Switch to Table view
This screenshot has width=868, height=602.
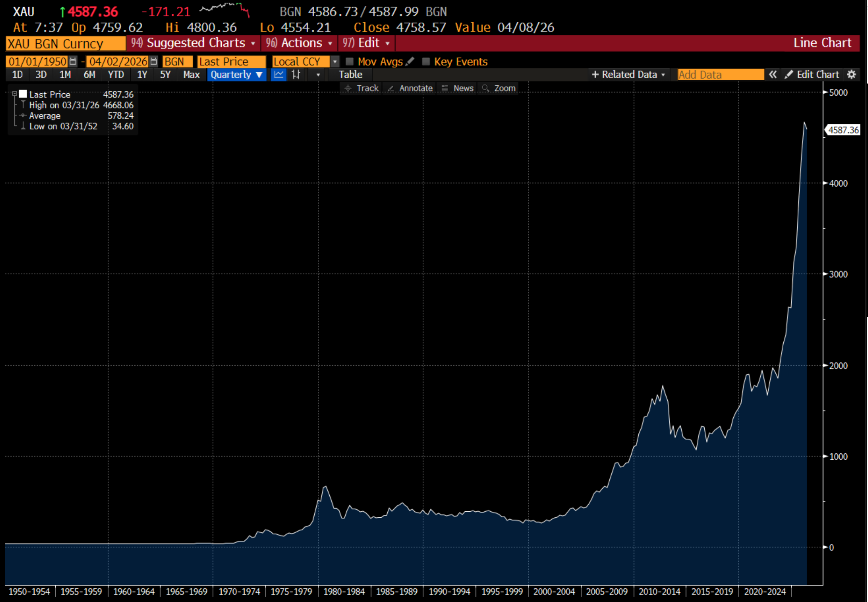(x=350, y=74)
